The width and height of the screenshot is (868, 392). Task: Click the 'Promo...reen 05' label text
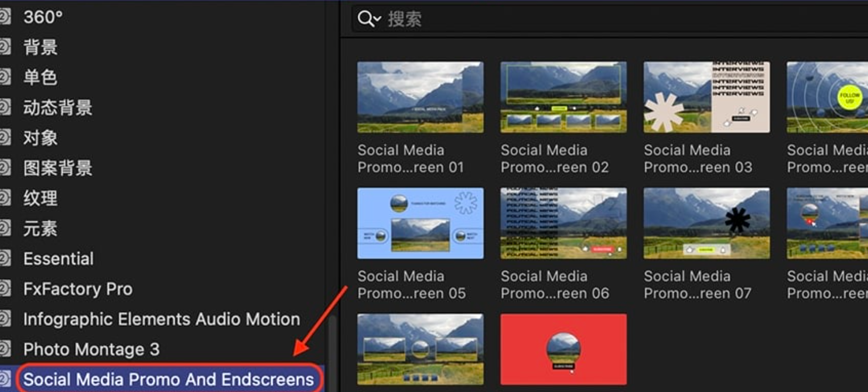pos(412,293)
